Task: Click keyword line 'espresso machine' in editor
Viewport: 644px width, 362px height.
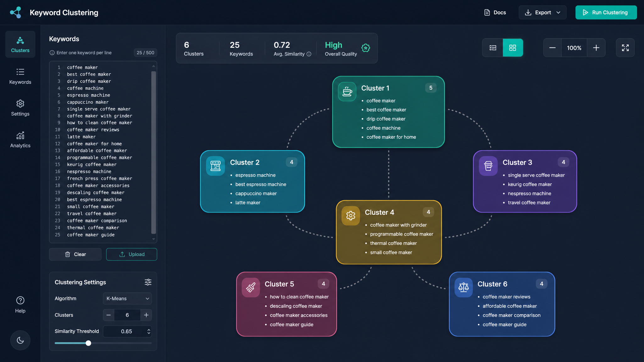Action: point(88,95)
